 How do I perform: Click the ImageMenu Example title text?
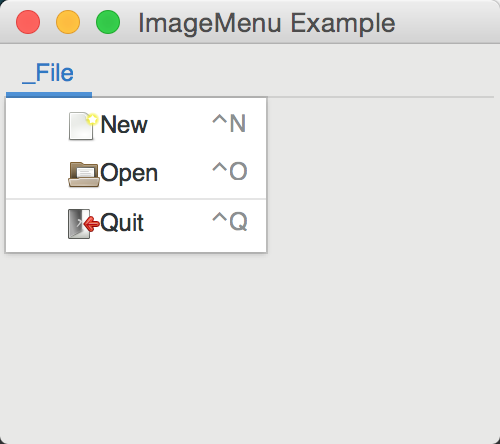pyautogui.click(x=267, y=23)
